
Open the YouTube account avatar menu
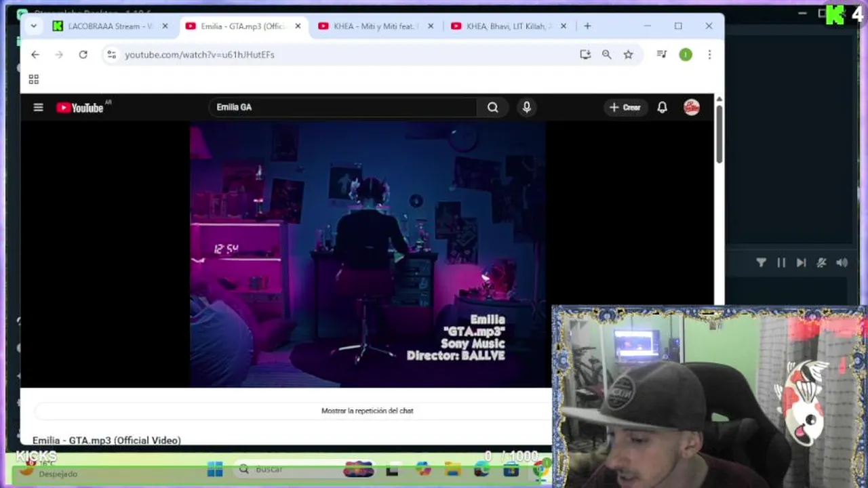[x=692, y=107]
